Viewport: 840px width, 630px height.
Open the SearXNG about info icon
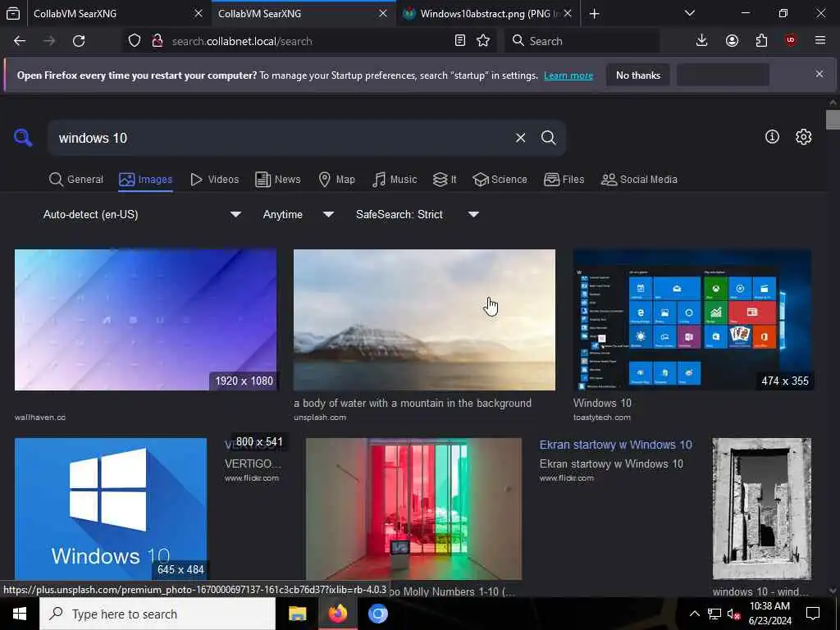pos(772,137)
